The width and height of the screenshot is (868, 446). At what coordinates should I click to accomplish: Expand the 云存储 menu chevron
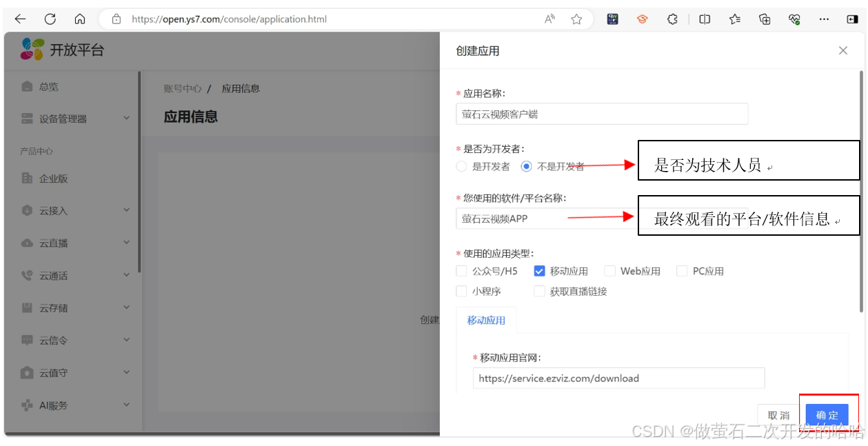126,307
